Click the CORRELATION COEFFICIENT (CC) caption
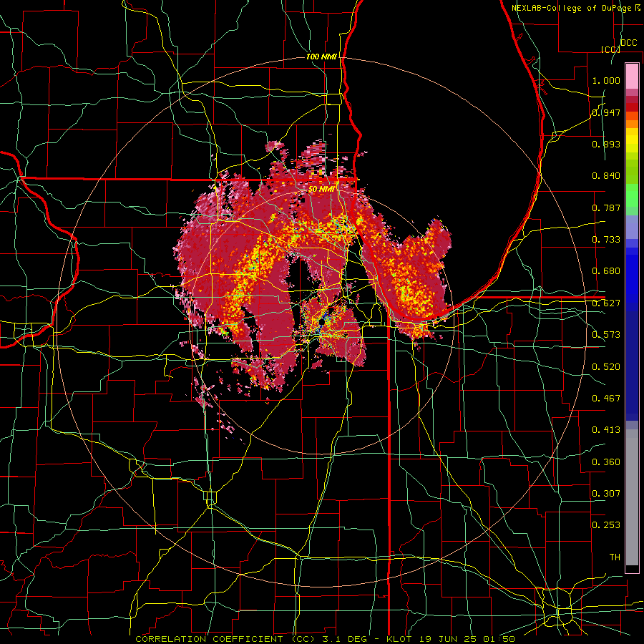644x644 pixels. (x=225, y=639)
